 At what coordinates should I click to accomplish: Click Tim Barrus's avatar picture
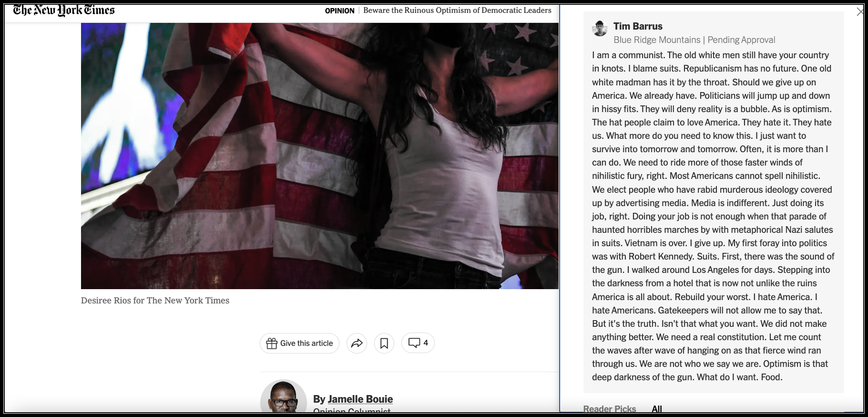(x=599, y=28)
